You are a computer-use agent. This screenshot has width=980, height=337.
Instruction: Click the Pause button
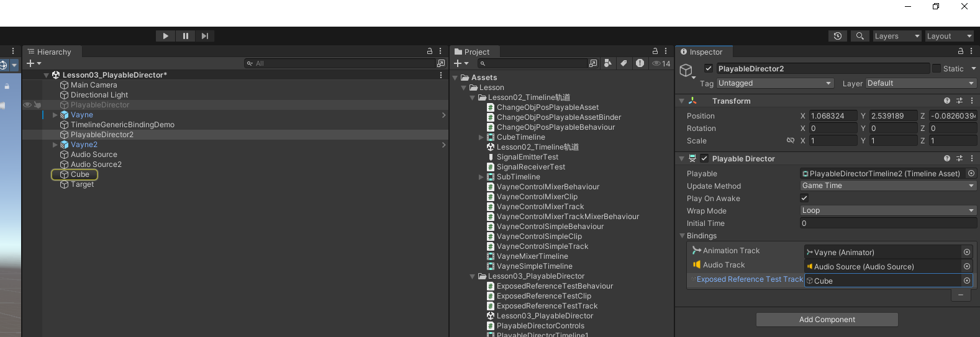pyautogui.click(x=185, y=36)
